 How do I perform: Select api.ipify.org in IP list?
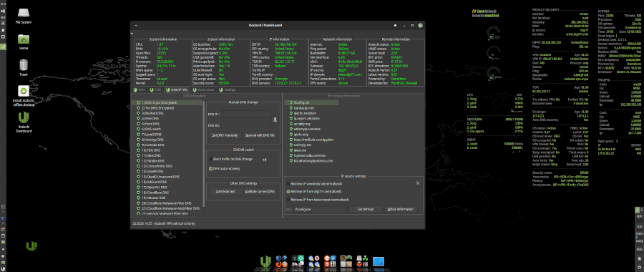pos(302,124)
